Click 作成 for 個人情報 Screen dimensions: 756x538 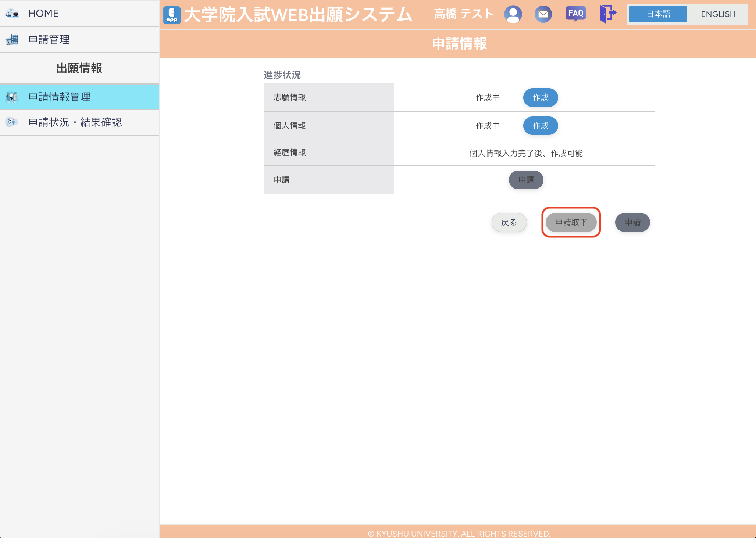click(x=541, y=125)
